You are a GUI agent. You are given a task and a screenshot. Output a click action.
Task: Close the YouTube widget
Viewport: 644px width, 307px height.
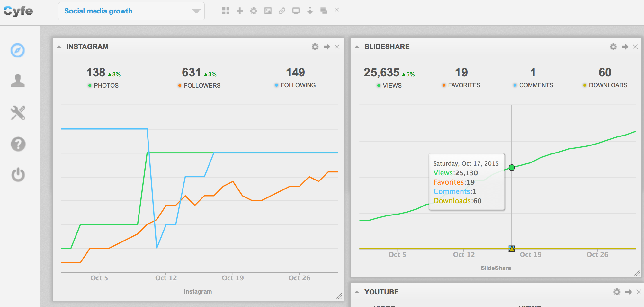pyautogui.click(x=639, y=292)
